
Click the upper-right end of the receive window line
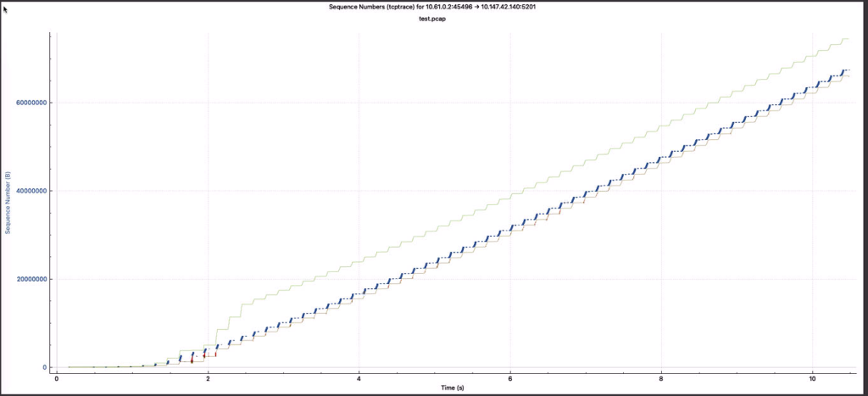coord(847,38)
